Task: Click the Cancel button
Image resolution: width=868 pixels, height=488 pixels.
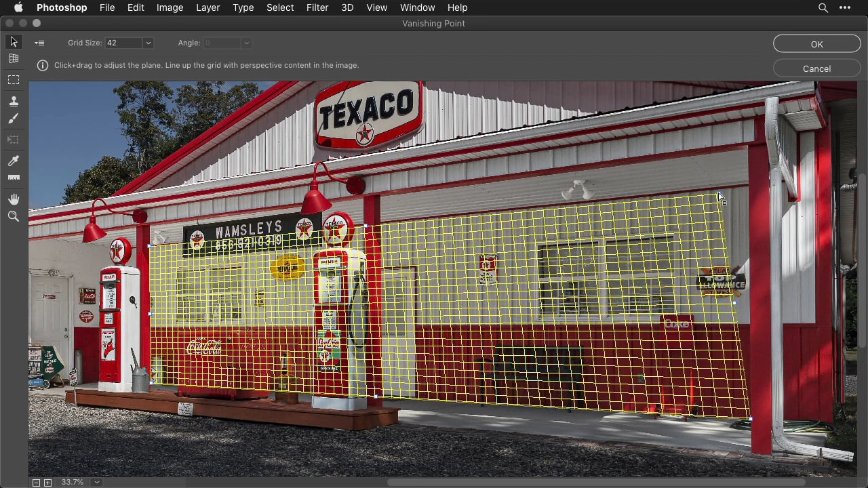Action: [x=816, y=68]
